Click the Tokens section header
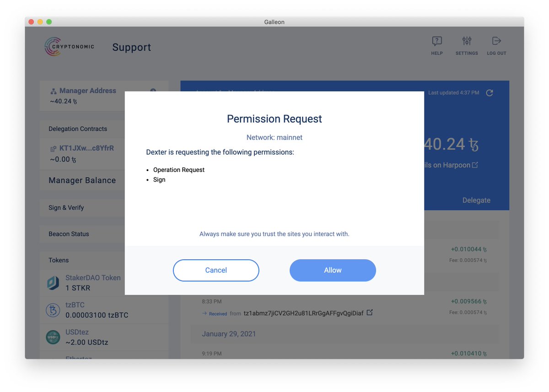 click(59, 260)
